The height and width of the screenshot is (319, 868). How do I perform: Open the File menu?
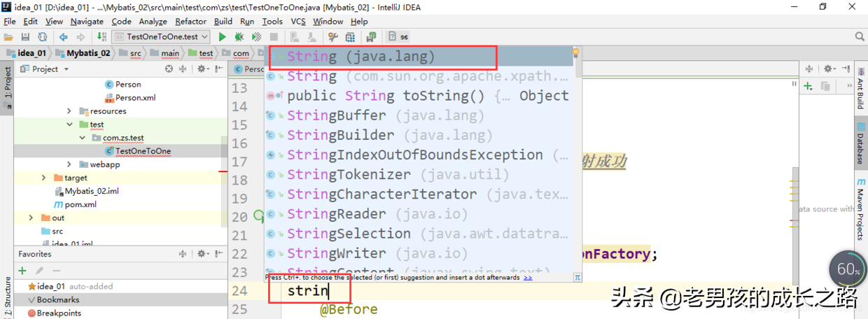(x=9, y=22)
